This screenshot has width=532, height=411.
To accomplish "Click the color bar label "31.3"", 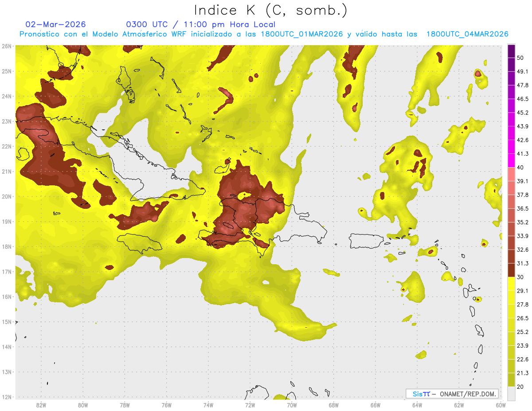I will (x=522, y=263).
